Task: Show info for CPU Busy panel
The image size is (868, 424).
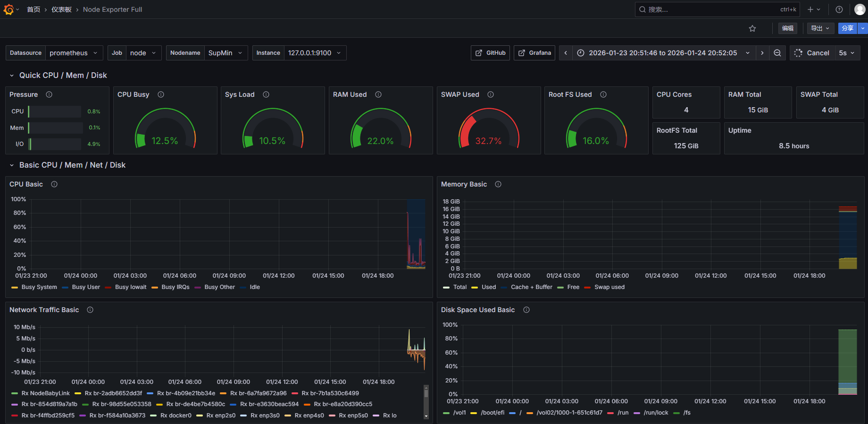Action: pos(161,94)
